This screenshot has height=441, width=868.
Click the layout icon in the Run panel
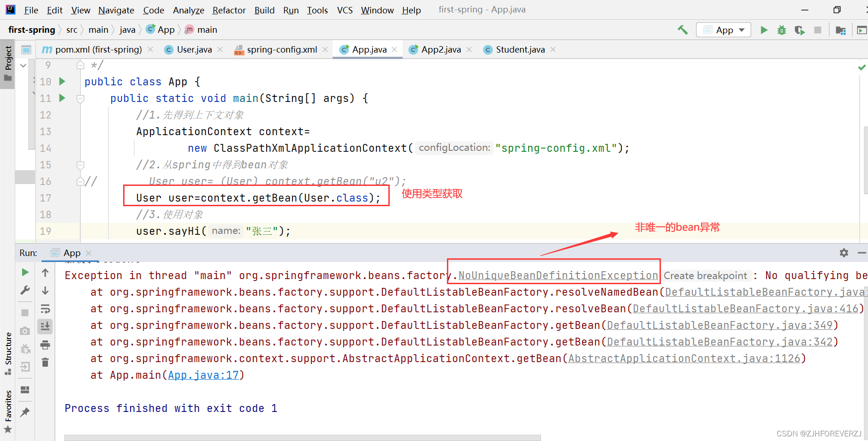(x=25, y=390)
